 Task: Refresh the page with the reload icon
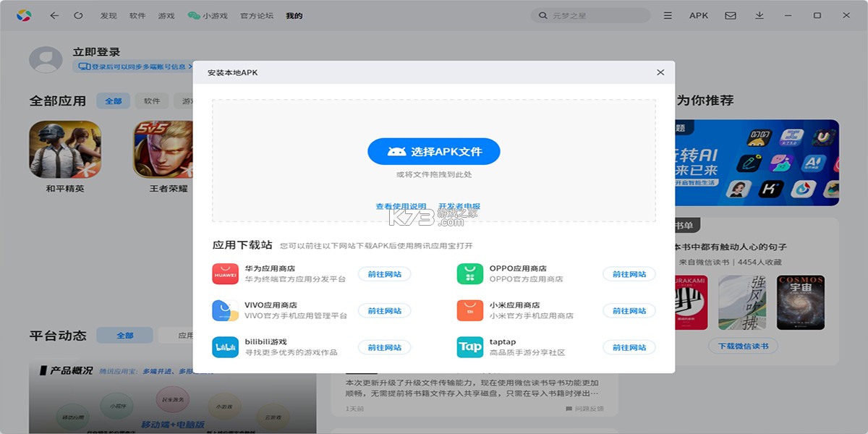[78, 15]
